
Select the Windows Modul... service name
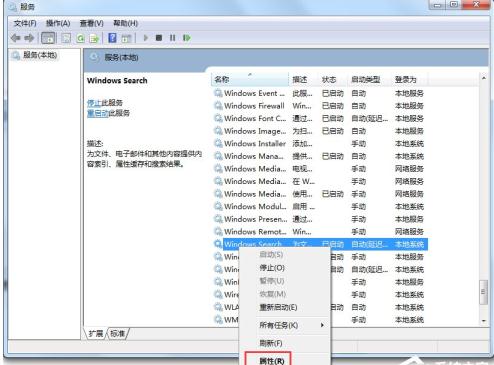click(255, 206)
